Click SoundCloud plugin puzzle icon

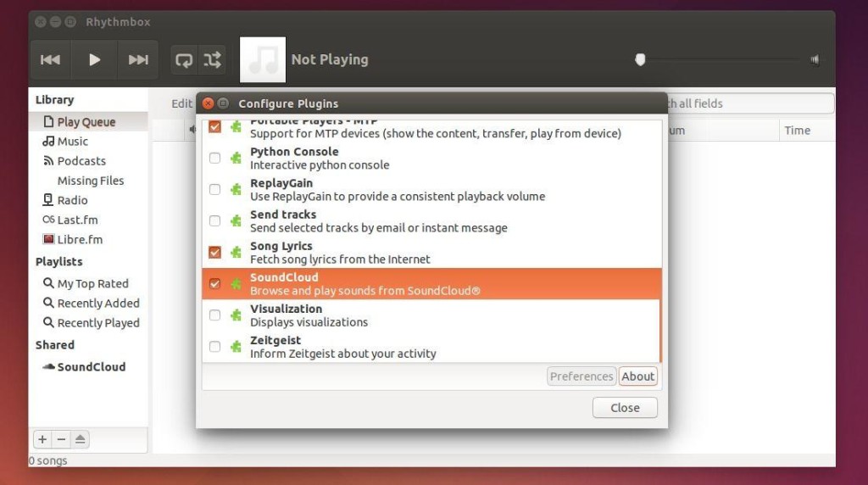click(236, 284)
